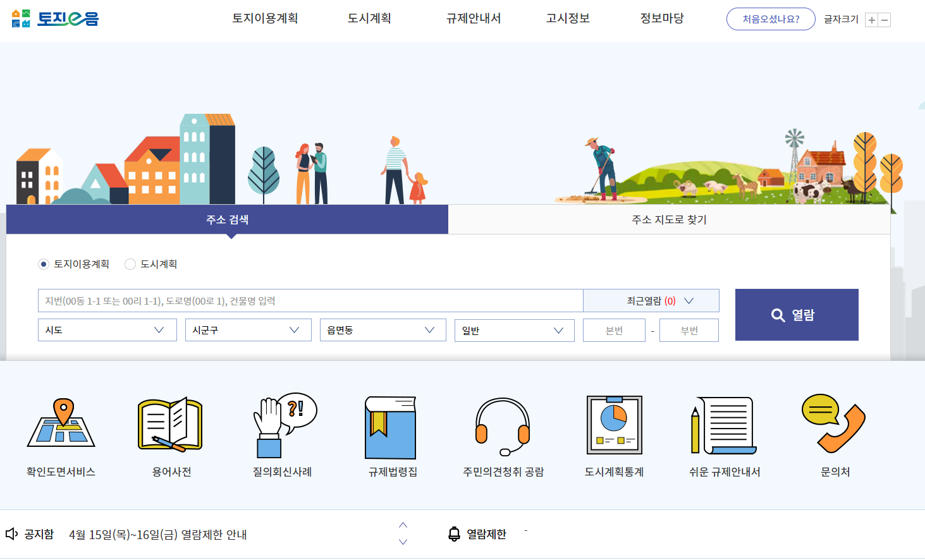The height and width of the screenshot is (560, 925).
Task: Open the 질의회신사례 hand icon
Action: pyautogui.click(x=284, y=425)
